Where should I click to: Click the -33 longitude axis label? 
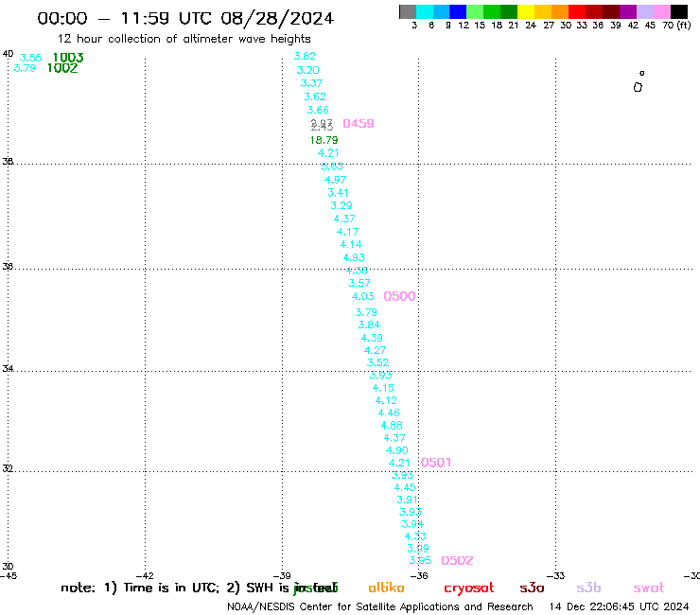coord(555,576)
